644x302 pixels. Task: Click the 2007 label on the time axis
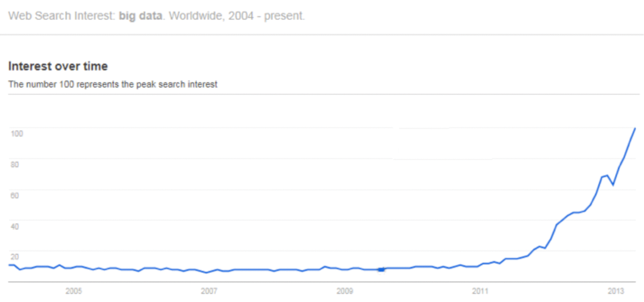tap(209, 291)
